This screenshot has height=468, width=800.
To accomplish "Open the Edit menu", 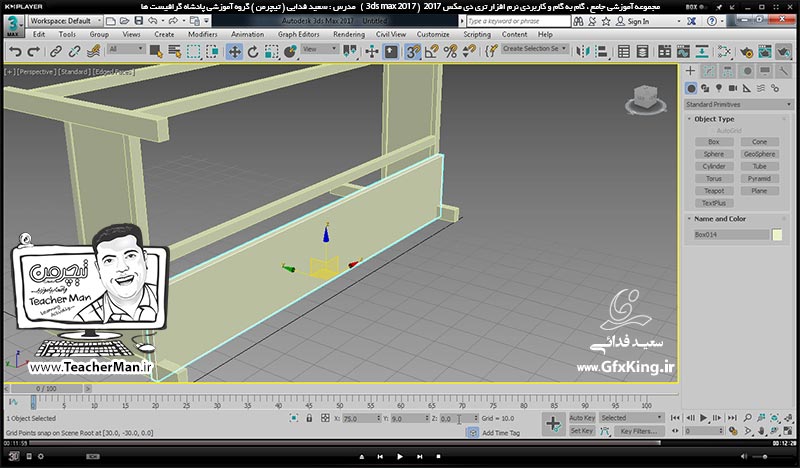I will tap(39, 34).
